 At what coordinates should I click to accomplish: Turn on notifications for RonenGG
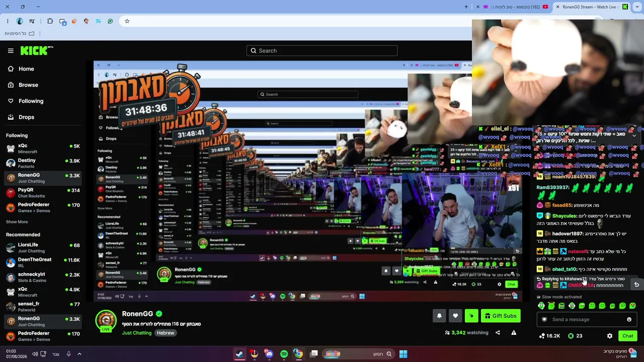pos(439,316)
